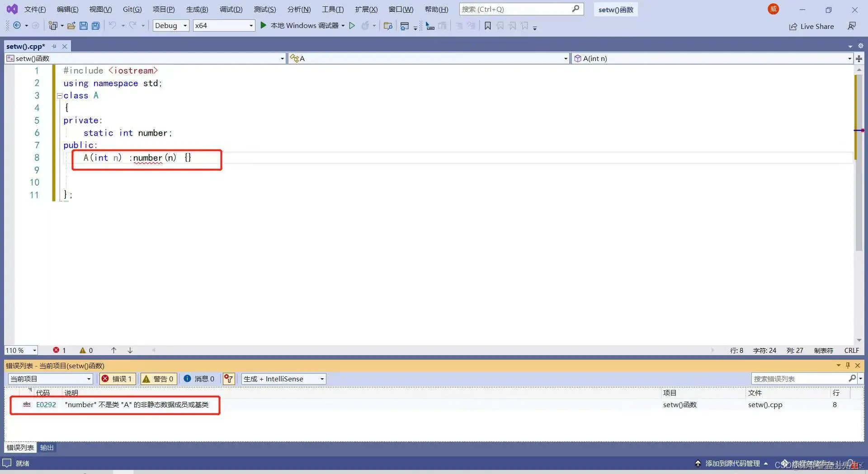
Task: Navigate backward with the back arrow icon
Action: click(x=17, y=26)
